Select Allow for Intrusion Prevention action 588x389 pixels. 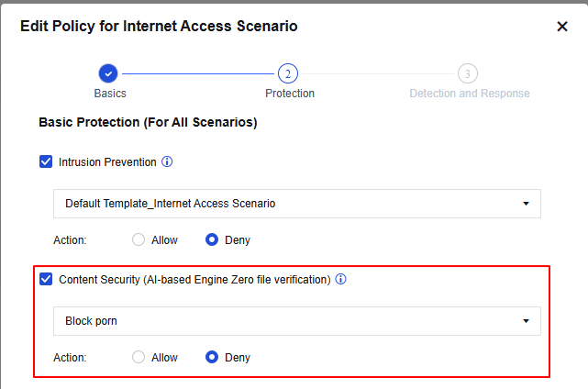[139, 239]
